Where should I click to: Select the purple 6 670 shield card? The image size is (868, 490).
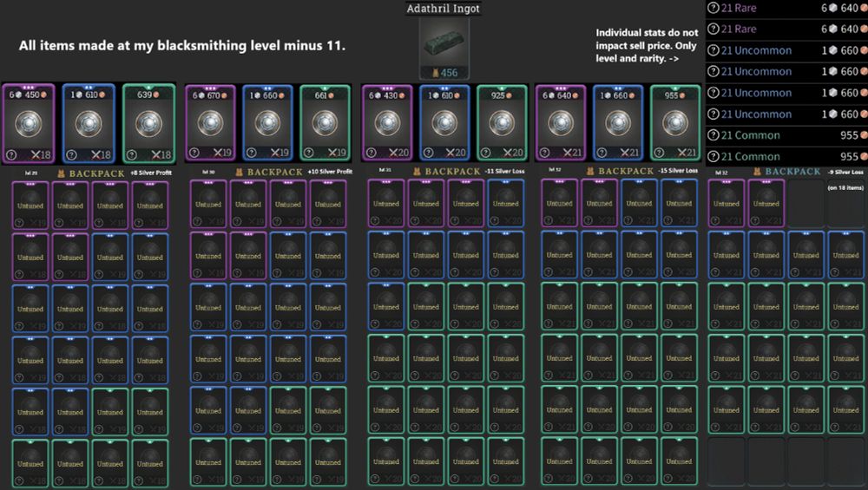click(x=210, y=123)
